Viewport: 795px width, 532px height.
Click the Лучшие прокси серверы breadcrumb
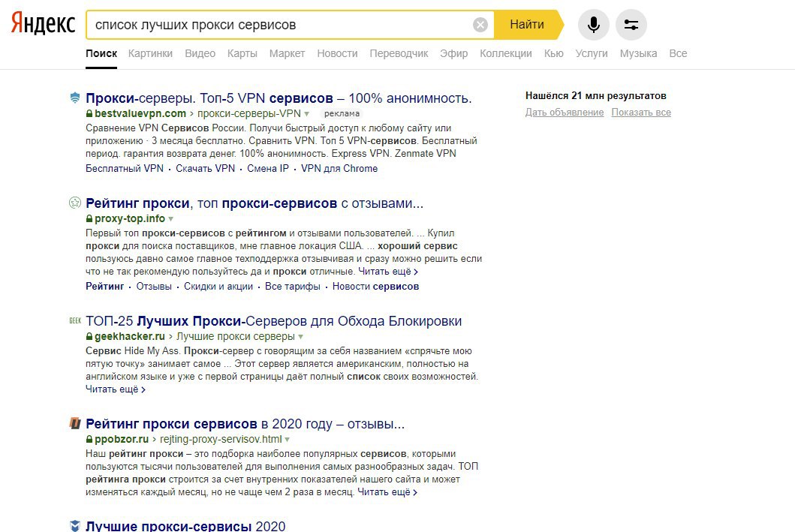coord(236,336)
